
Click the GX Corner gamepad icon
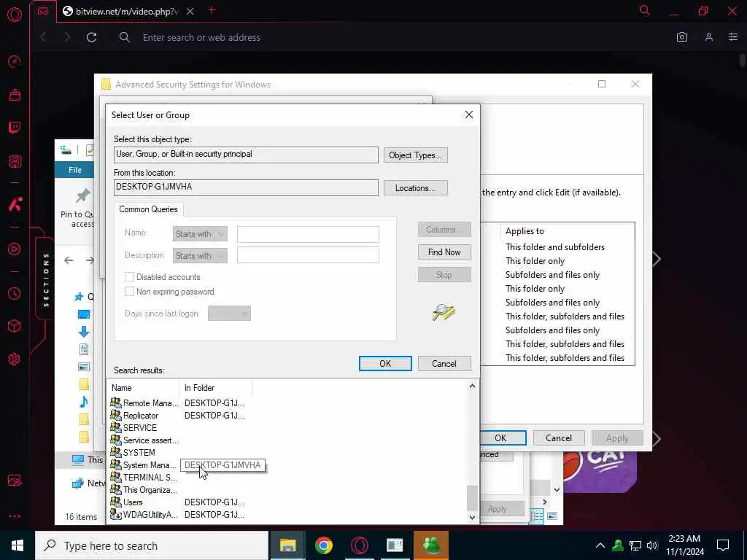point(43,11)
